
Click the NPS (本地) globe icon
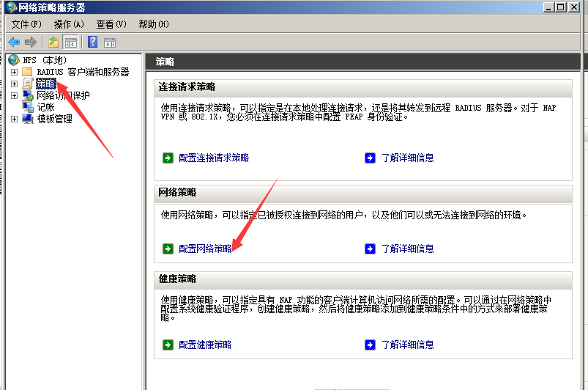click(x=14, y=60)
